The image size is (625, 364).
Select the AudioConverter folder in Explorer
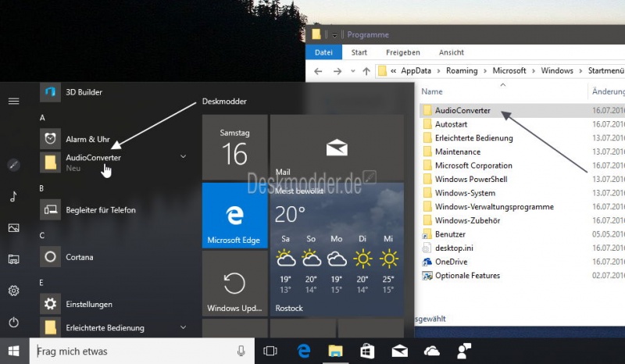[462, 110]
